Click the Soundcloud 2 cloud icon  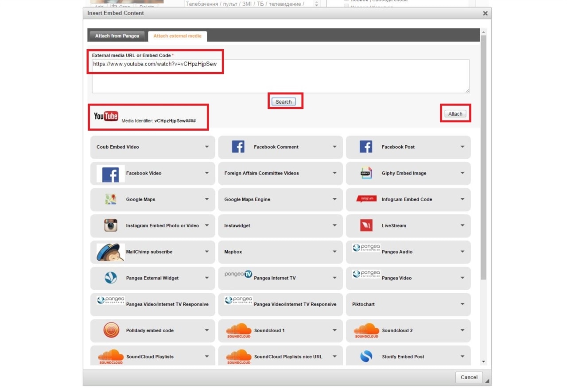(x=366, y=330)
